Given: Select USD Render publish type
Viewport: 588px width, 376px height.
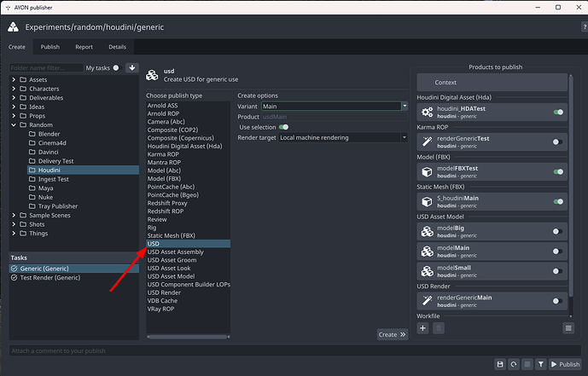Looking at the screenshot, I should tap(188, 292).
